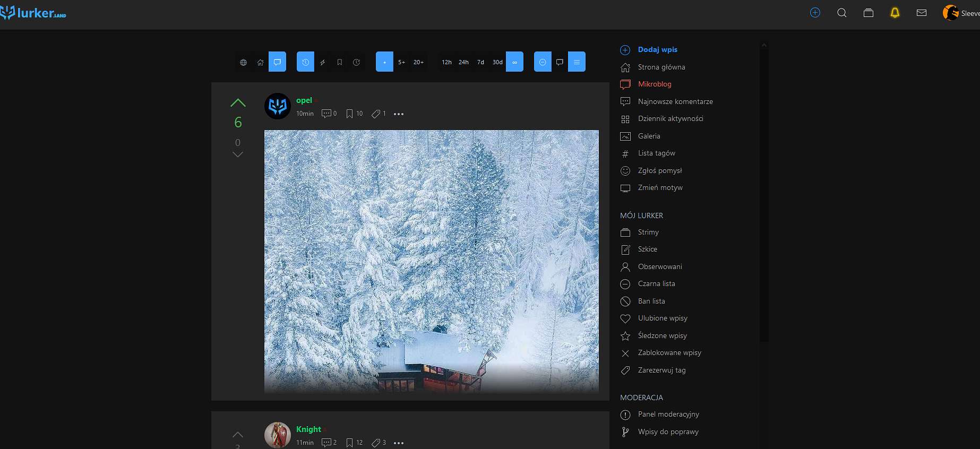Click the plus icon in the top bar
980x449 pixels.
click(815, 13)
